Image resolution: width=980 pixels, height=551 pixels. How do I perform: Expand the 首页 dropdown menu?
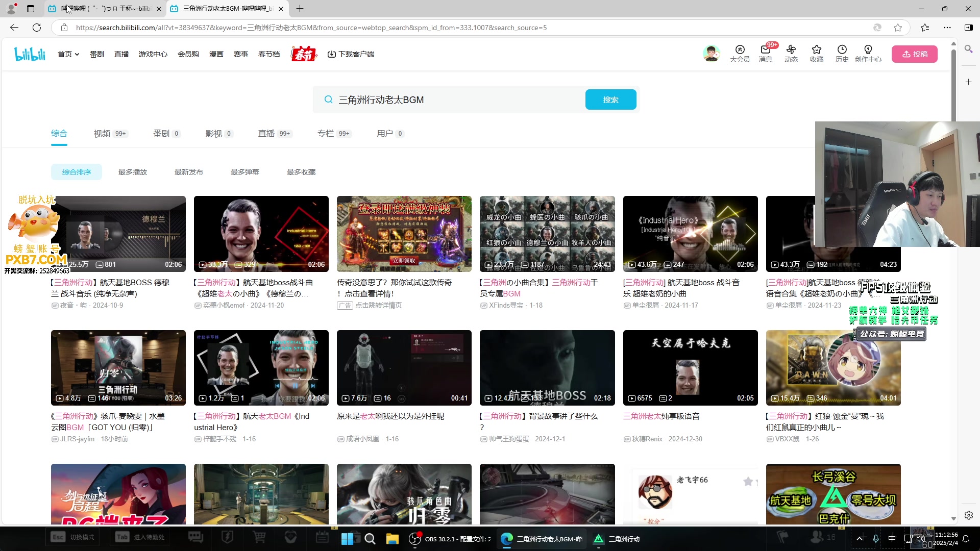pos(68,54)
